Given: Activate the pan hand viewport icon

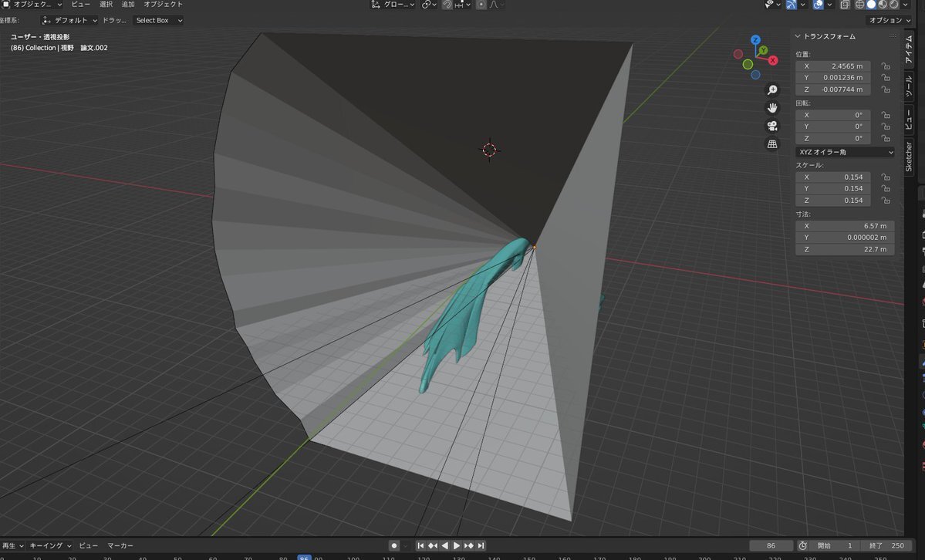Looking at the screenshot, I should (x=771, y=108).
